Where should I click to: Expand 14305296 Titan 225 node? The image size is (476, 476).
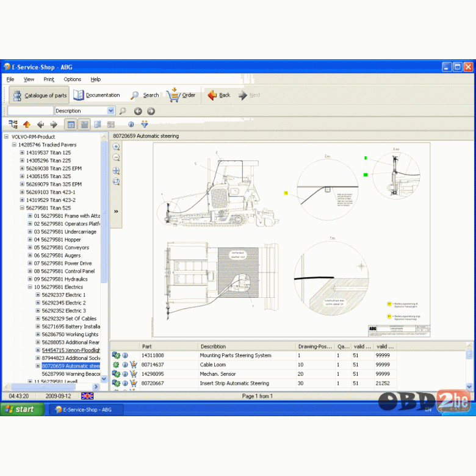(22, 160)
